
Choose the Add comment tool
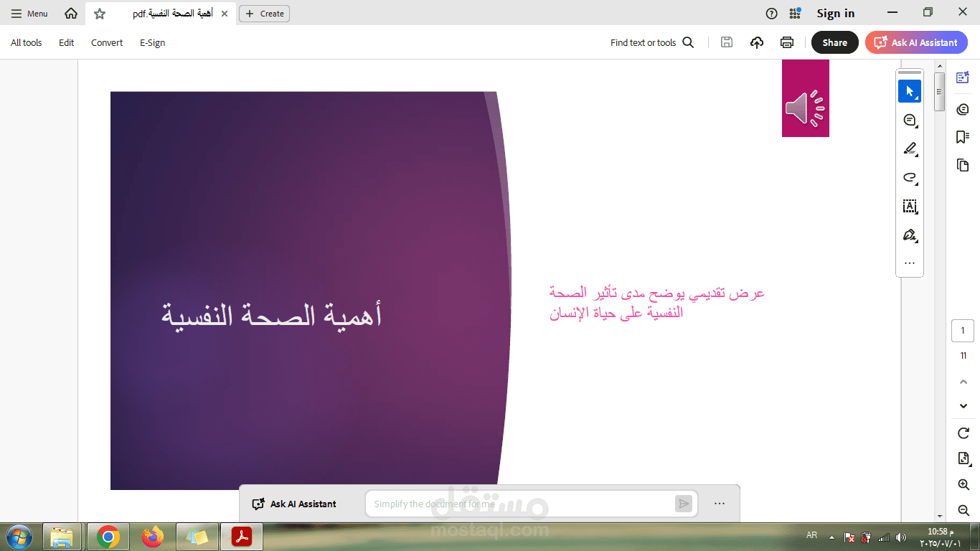(x=910, y=120)
